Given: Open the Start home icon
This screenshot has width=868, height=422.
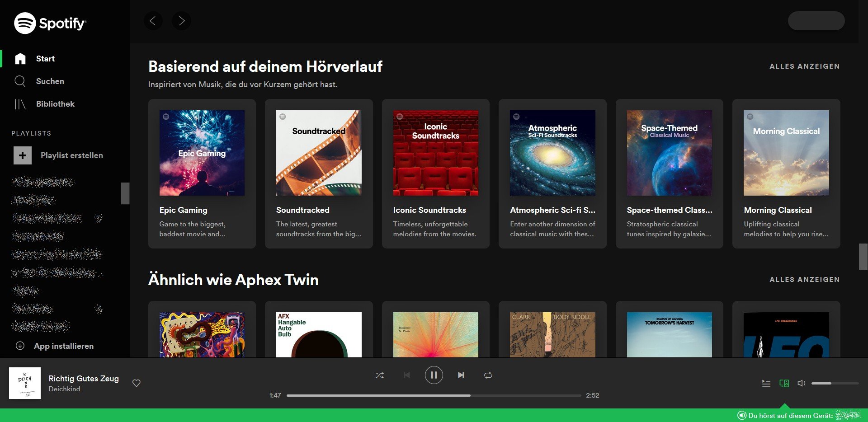Looking at the screenshot, I should [x=20, y=59].
